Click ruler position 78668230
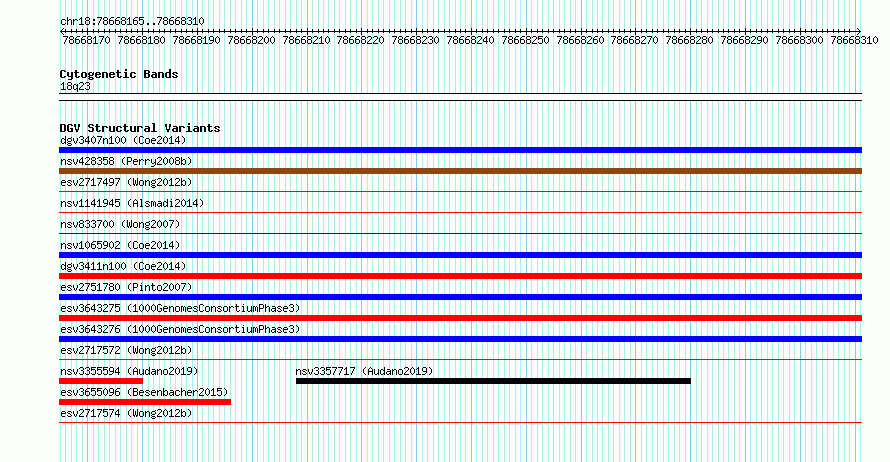 pos(415,41)
